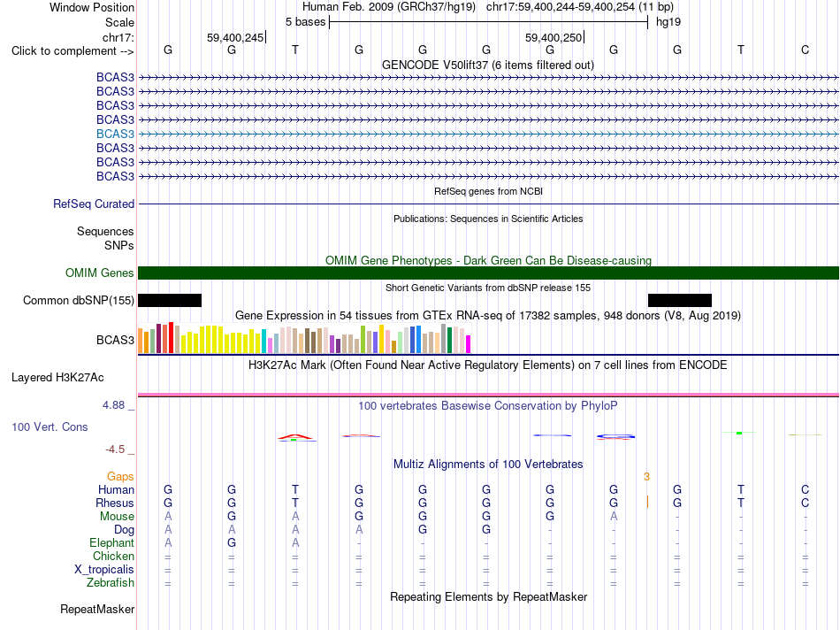Open 'Short Genetic Variants from dbSNP release 155' title
The width and height of the screenshot is (840, 630).
tap(488, 288)
